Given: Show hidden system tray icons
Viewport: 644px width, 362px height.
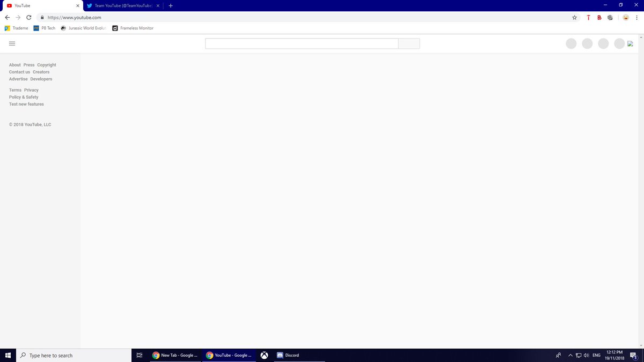Looking at the screenshot, I should click(570, 355).
